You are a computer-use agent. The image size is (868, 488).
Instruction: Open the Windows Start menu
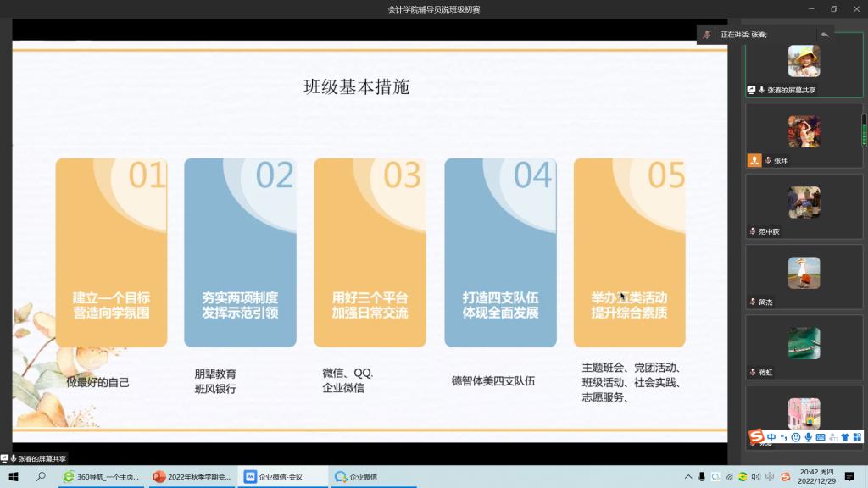pyautogui.click(x=14, y=477)
